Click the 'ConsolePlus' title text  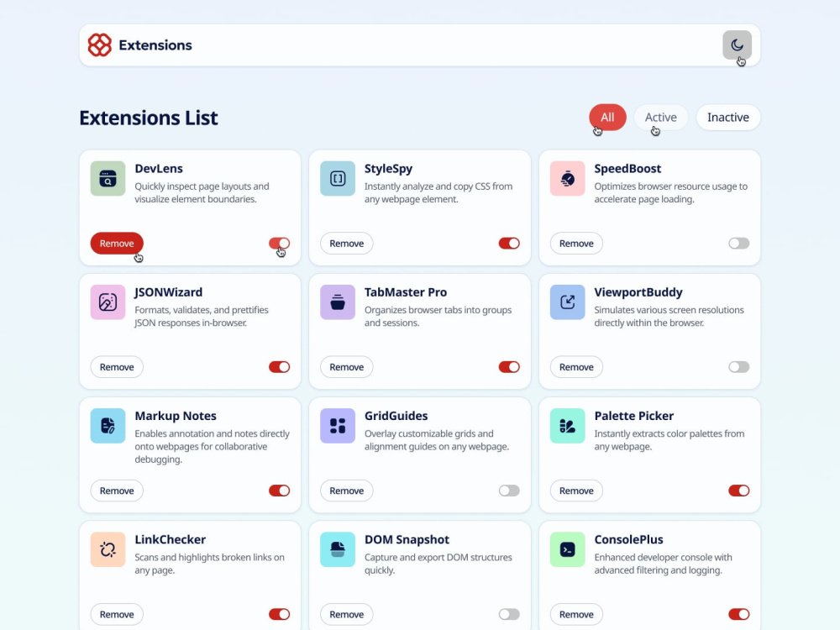pos(628,540)
